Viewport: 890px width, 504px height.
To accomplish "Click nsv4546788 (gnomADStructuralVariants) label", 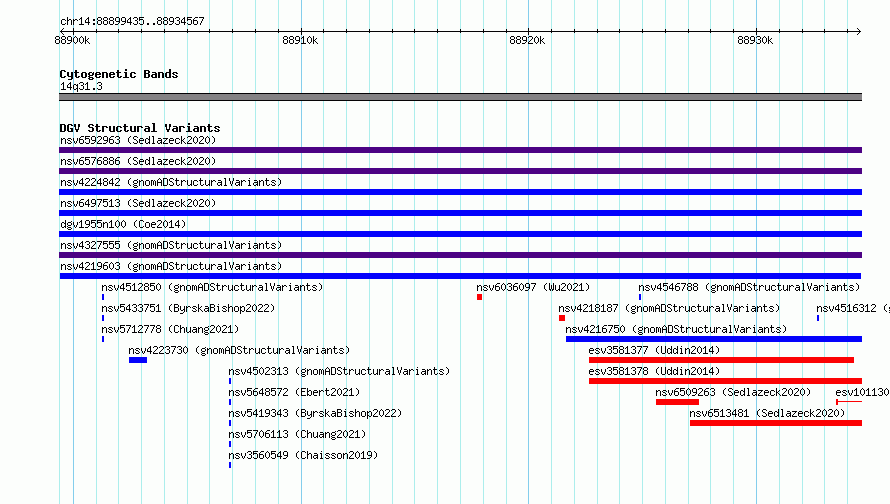I will [x=749, y=287].
